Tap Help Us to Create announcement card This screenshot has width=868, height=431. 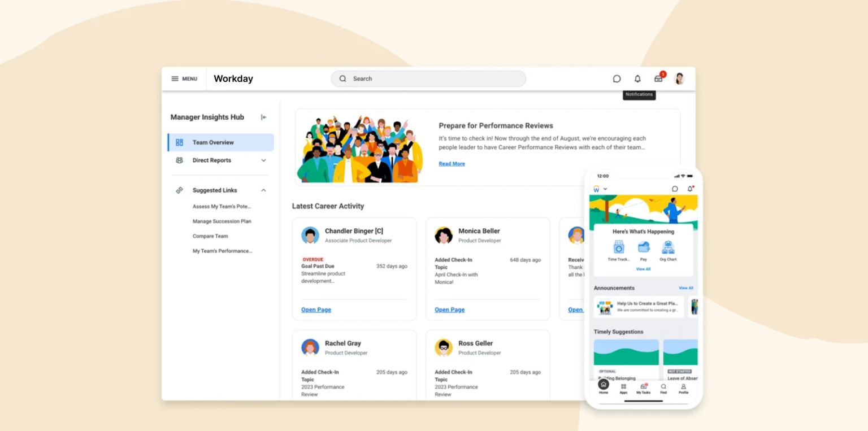[x=639, y=307]
